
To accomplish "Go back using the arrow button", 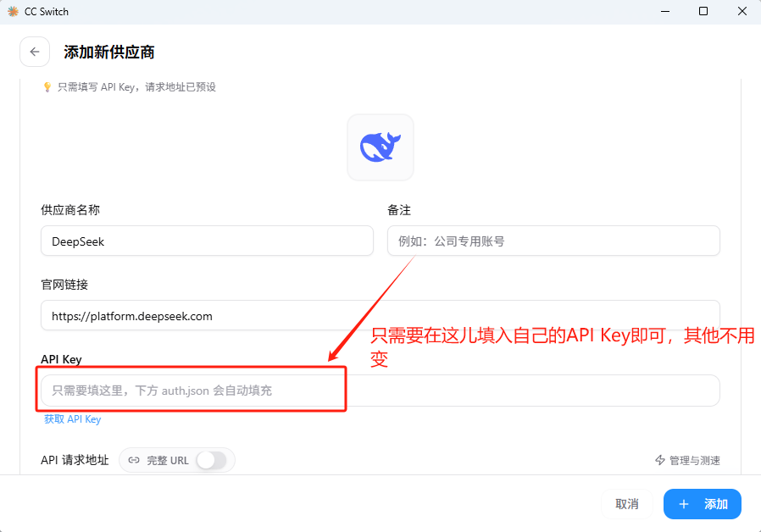I will click(35, 52).
